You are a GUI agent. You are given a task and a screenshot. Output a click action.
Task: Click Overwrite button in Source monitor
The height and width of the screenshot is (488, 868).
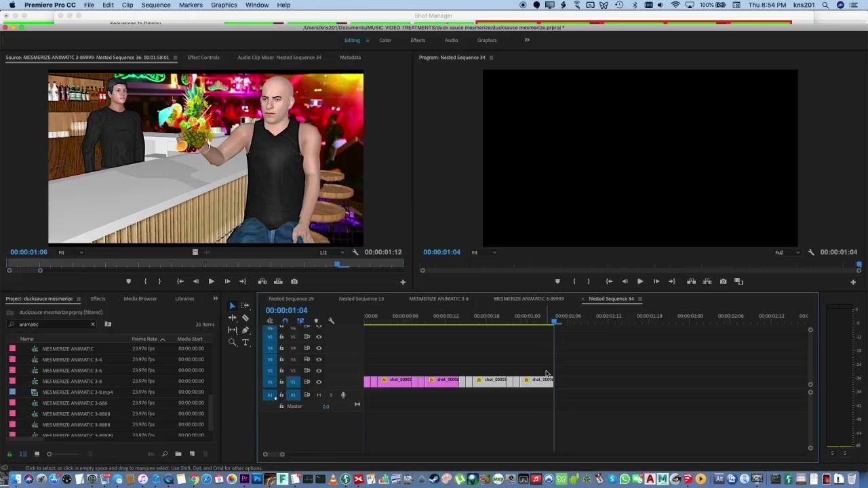point(278,281)
